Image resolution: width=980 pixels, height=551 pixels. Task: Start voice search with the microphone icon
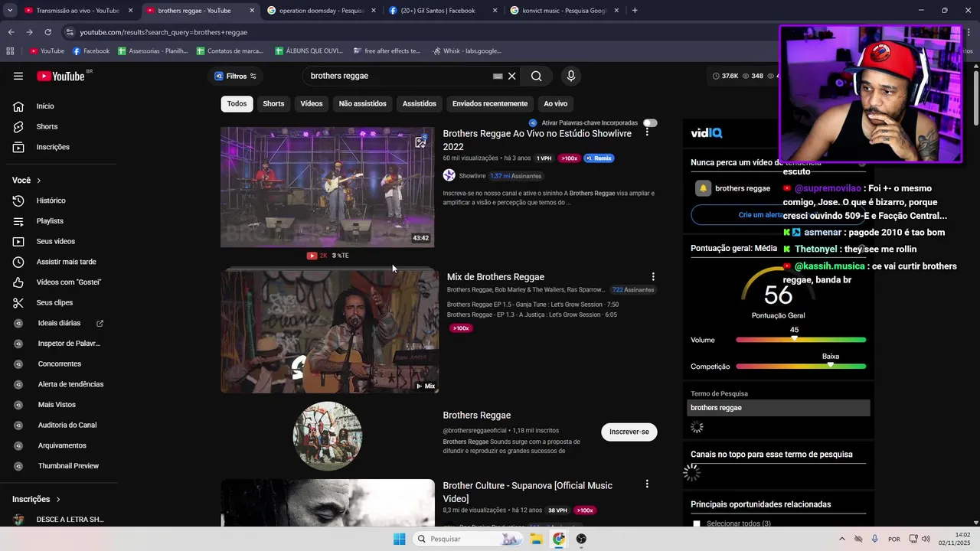570,76
